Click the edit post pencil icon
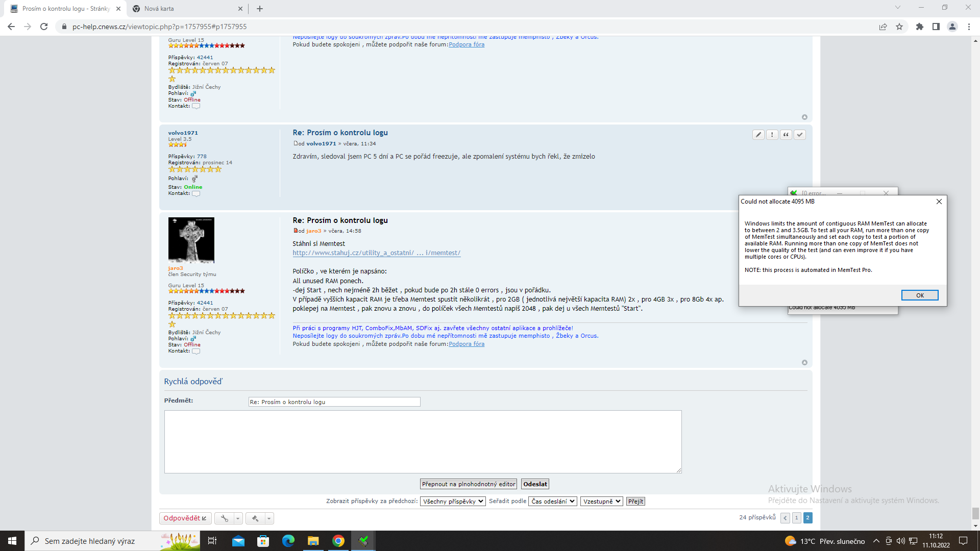 point(758,135)
